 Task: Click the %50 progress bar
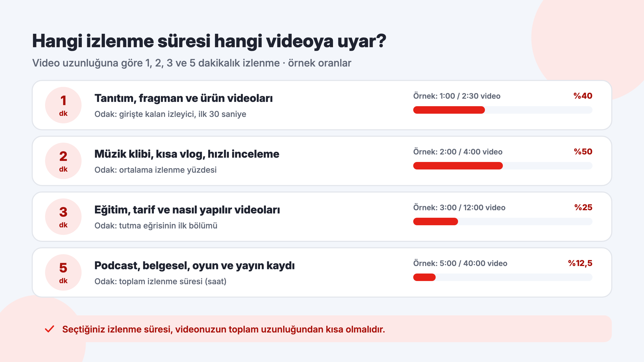tap(503, 166)
